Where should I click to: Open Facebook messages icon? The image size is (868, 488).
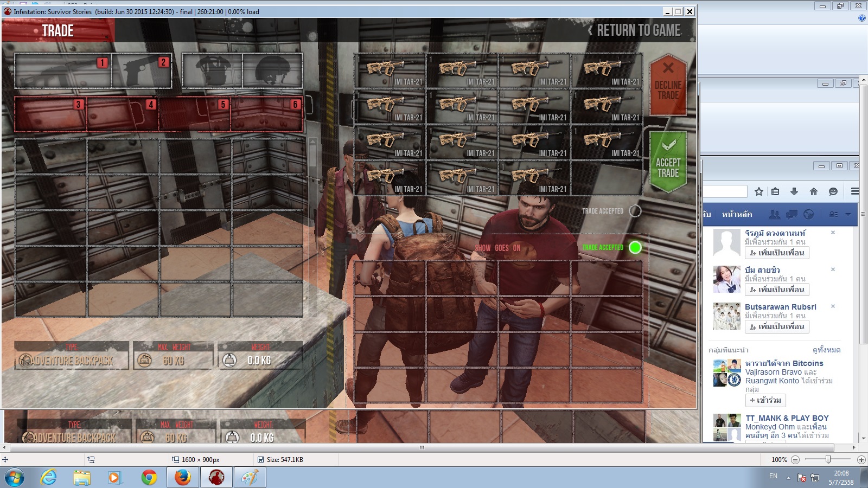click(792, 214)
